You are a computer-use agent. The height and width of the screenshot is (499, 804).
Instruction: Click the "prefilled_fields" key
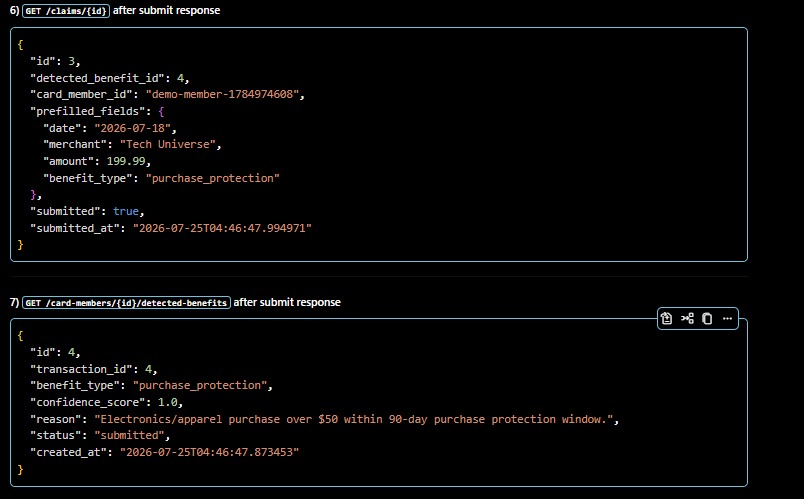pos(87,111)
